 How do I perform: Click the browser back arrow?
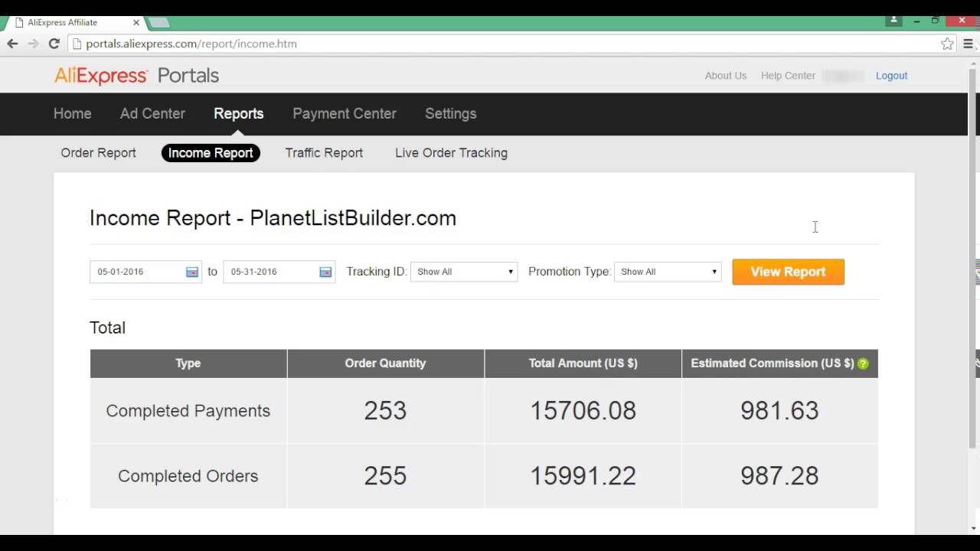(12, 44)
